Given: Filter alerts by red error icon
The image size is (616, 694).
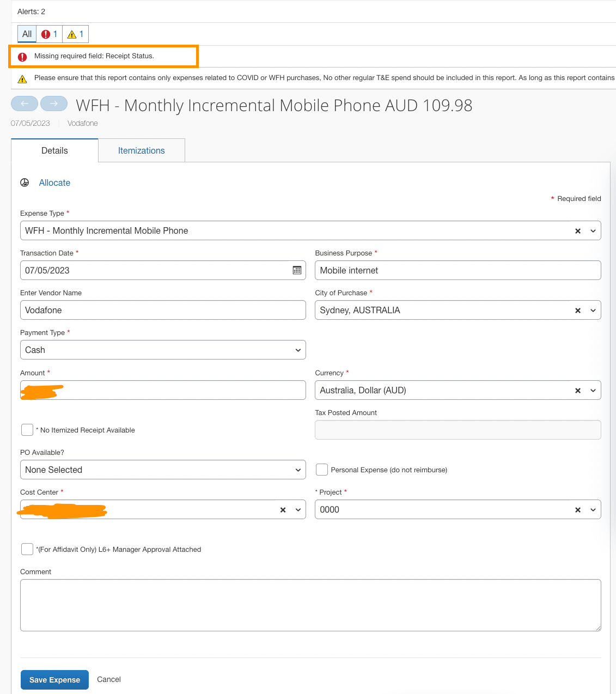Looking at the screenshot, I should (x=49, y=34).
